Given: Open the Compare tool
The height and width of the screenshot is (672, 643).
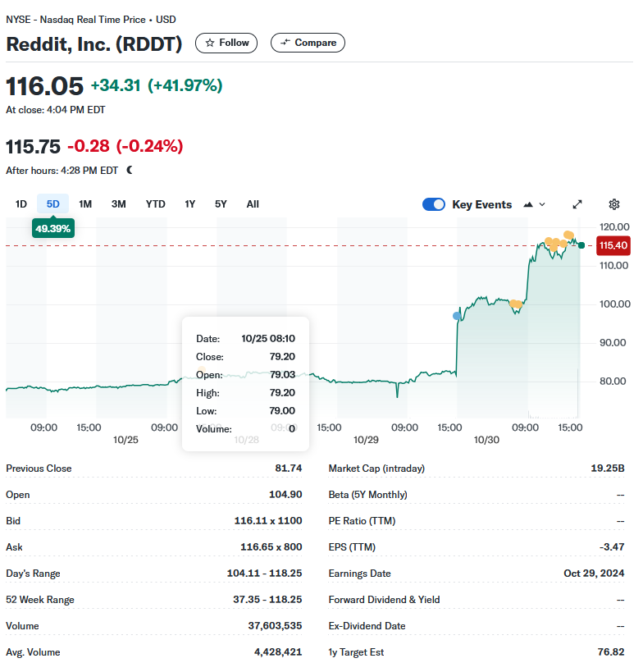Looking at the screenshot, I should point(308,43).
